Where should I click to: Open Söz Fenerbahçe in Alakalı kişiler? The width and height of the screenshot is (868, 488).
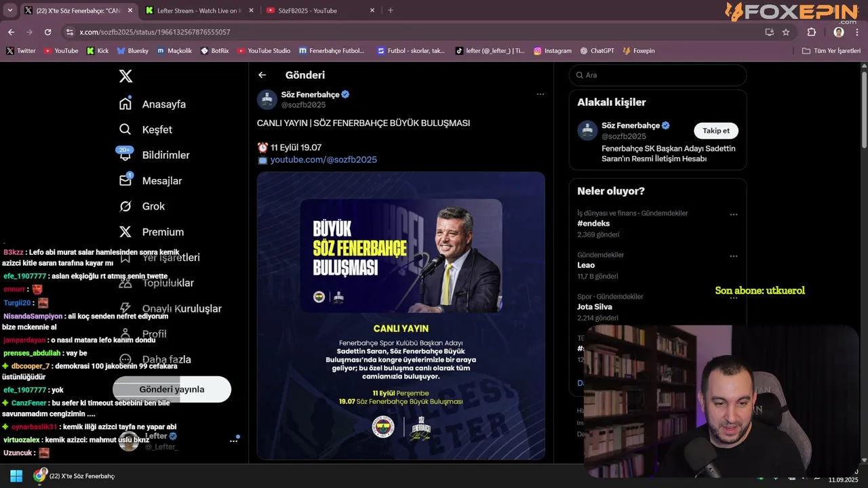631,125
